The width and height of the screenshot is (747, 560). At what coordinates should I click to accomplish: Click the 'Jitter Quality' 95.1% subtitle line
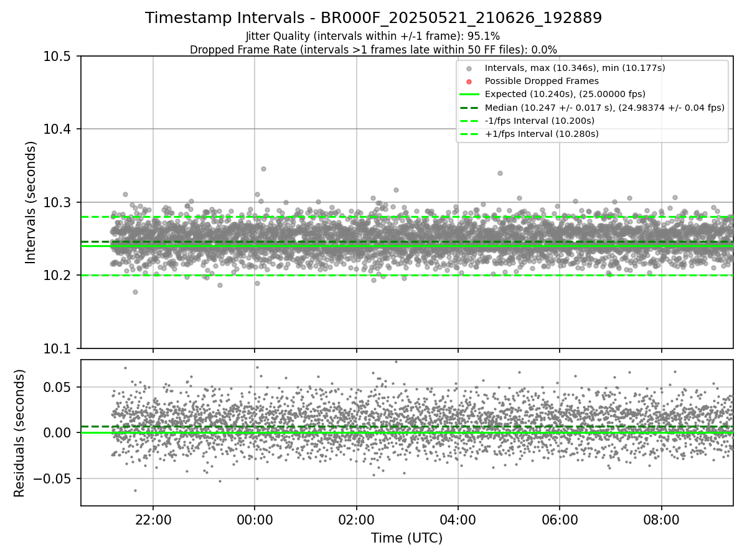click(x=373, y=36)
